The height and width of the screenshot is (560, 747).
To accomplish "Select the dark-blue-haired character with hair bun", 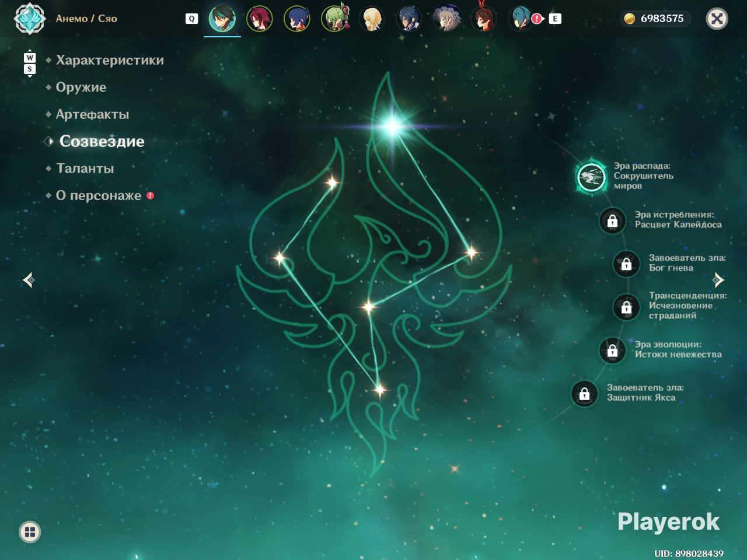I will (x=297, y=19).
